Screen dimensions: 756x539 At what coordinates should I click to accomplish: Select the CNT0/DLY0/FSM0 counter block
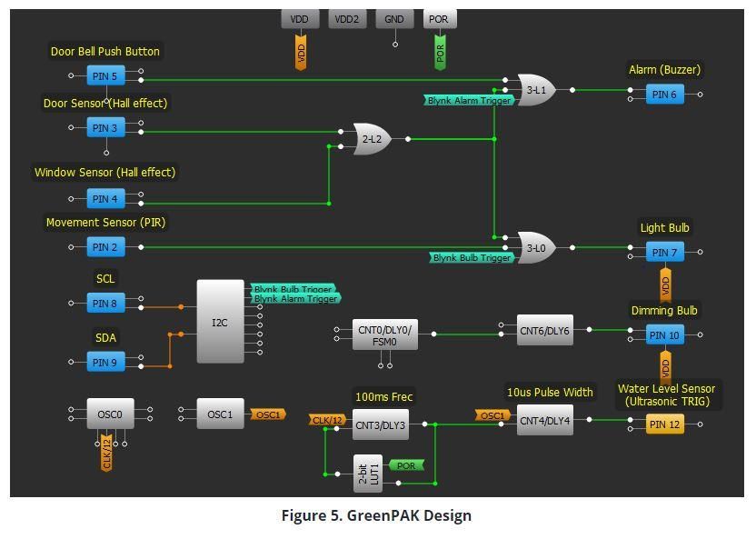(x=384, y=334)
